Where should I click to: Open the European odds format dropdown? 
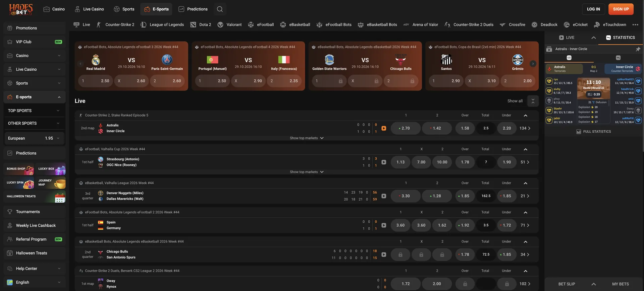[x=34, y=138]
